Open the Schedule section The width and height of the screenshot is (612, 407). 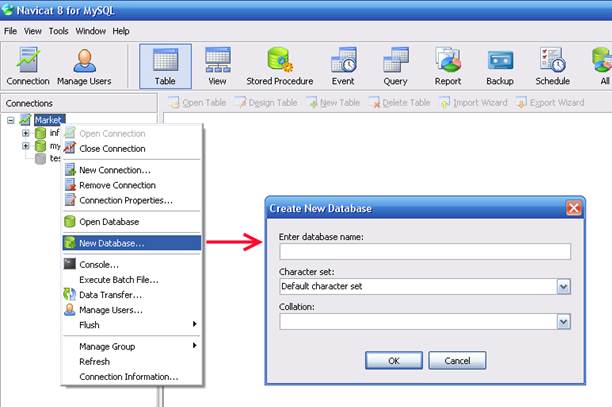pyautogui.click(x=552, y=66)
